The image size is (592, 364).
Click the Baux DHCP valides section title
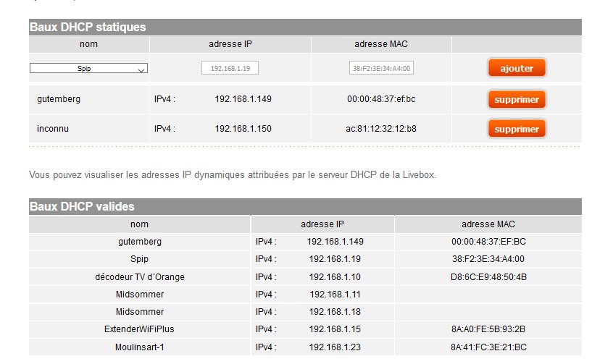click(82, 207)
